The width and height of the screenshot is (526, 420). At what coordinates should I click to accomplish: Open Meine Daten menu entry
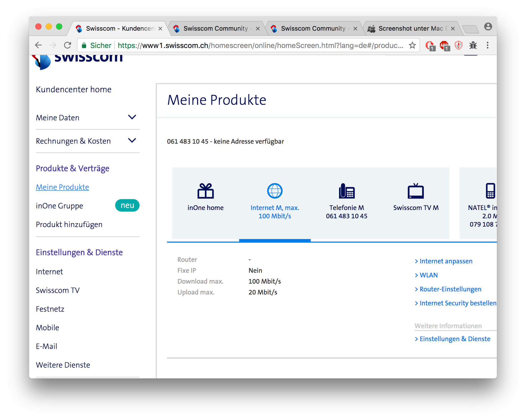click(x=58, y=117)
